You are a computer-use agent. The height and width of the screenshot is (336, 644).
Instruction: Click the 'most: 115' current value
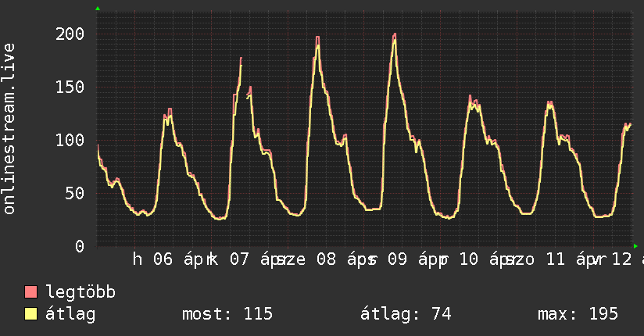tap(227, 314)
